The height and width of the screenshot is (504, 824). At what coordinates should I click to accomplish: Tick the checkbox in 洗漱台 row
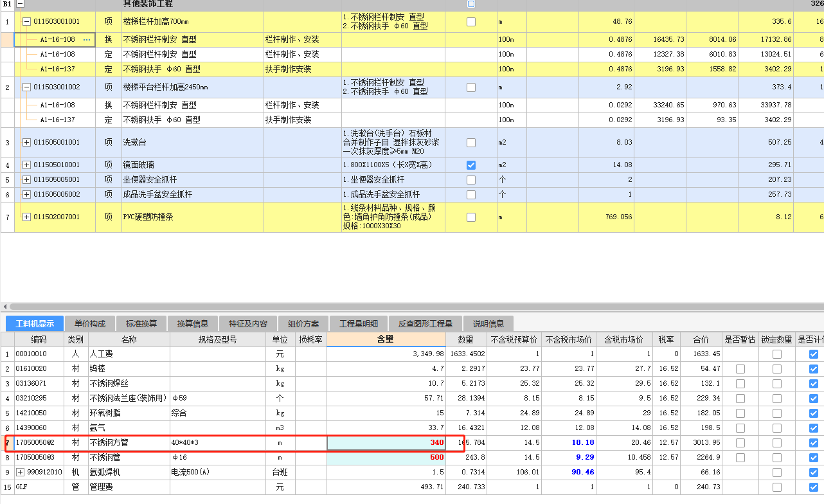[x=471, y=143]
